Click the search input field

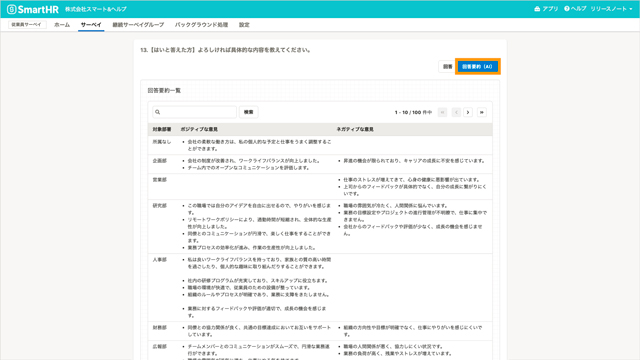pos(195,112)
